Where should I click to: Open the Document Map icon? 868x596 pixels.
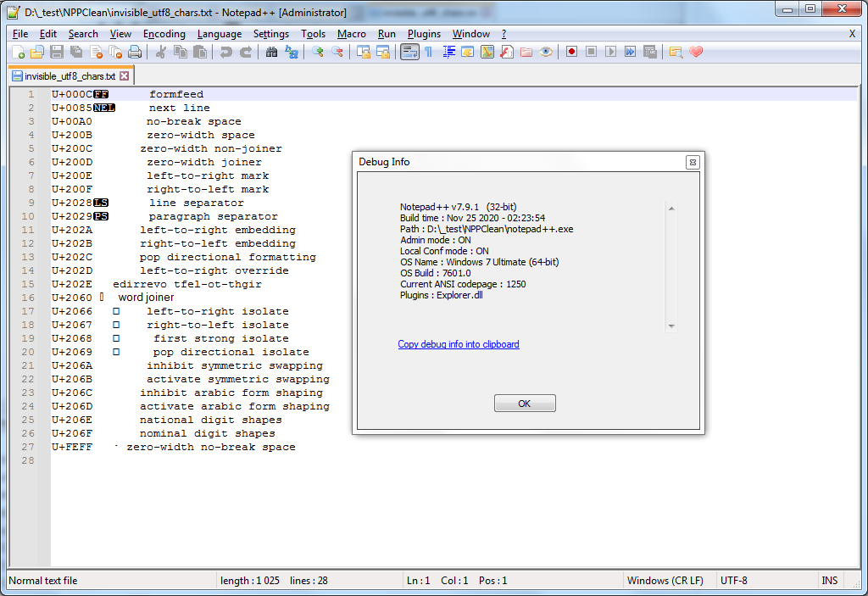point(487,52)
